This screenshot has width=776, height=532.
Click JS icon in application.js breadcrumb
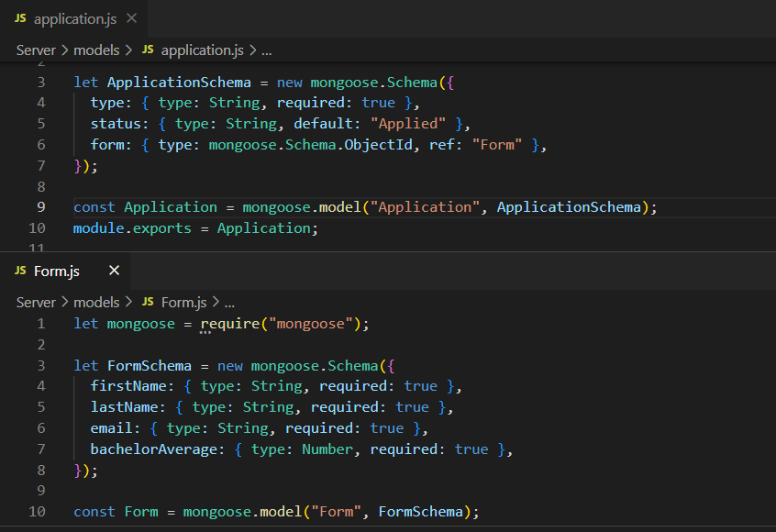pos(147,50)
